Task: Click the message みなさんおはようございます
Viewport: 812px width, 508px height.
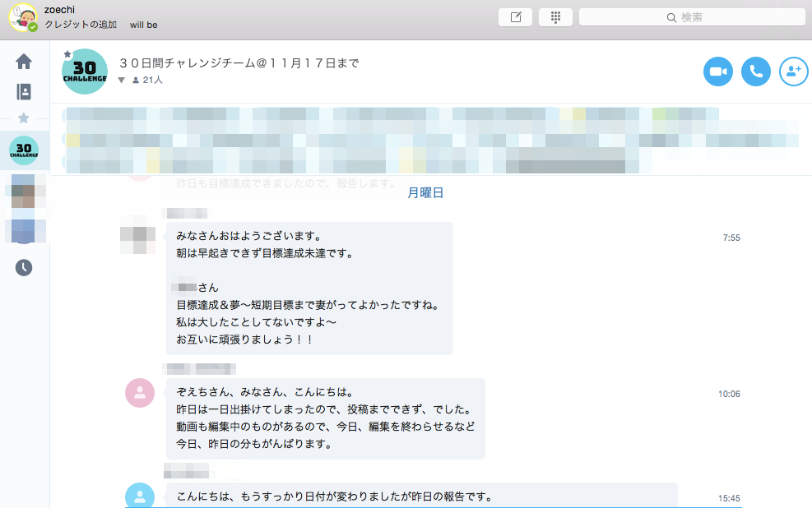Action: (309, 289)
